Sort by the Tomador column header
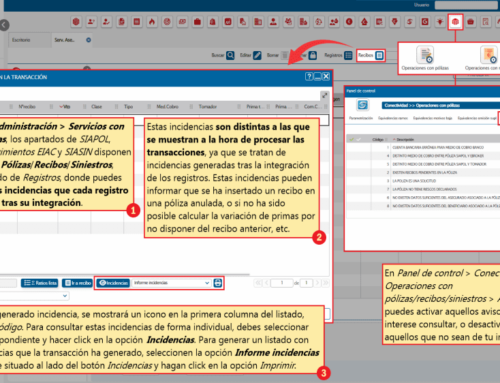Screen dimensions: 500x383 tap(208, 107)
